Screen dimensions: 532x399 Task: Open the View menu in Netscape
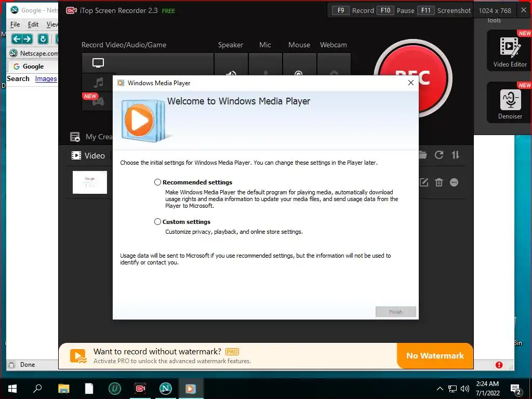pos(52,24)
